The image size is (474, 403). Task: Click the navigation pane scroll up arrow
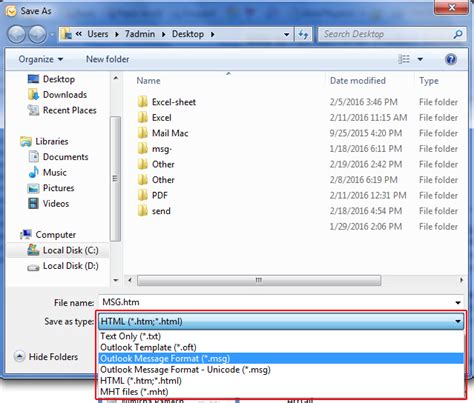[x=115, y=79]
